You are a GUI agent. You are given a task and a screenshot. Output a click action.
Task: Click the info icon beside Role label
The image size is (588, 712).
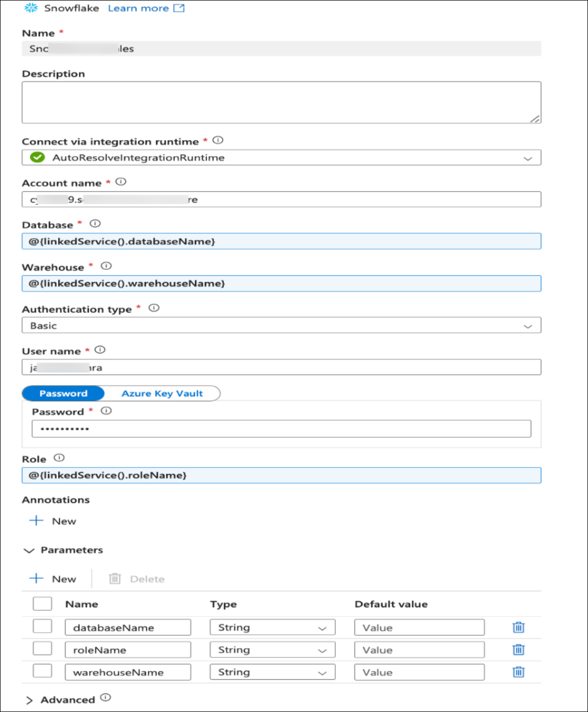click(x=59, y=458)
